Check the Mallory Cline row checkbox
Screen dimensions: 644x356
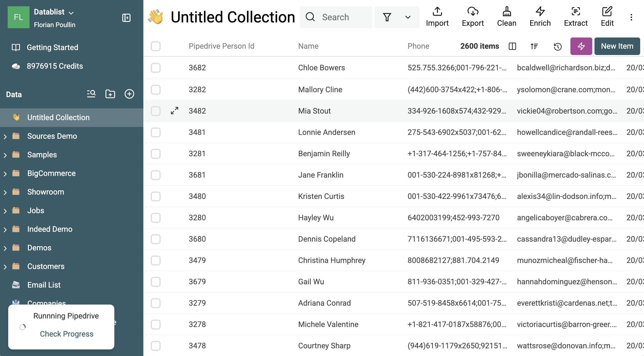coord(156,89)
